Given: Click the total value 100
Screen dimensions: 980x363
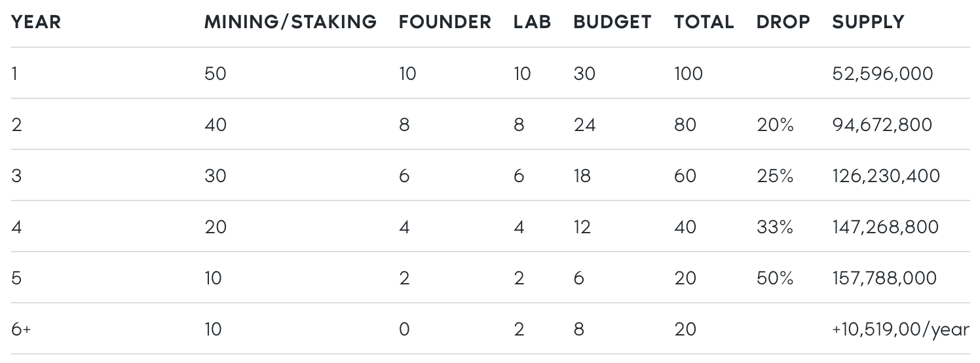Looking at the screenshot, I should pyautogui.click(x=688, y=73).
